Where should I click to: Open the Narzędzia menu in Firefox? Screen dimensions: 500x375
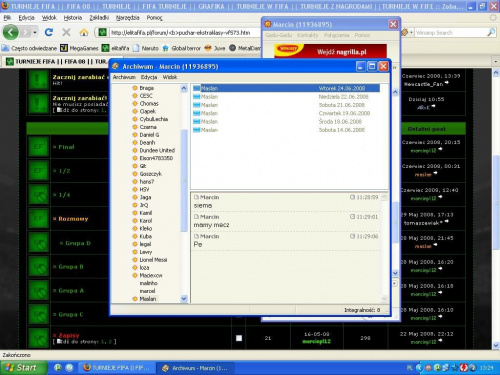pyautogui.click(x=127, y=18)
